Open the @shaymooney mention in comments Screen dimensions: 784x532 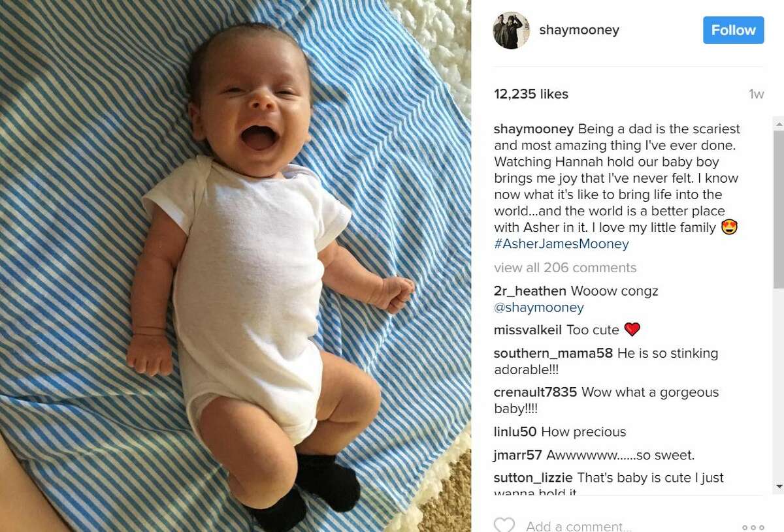(x=539, y=307)
